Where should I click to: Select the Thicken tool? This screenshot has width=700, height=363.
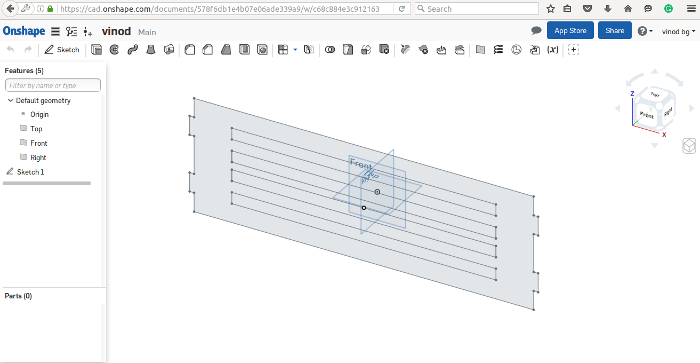(x=169, y=50)
